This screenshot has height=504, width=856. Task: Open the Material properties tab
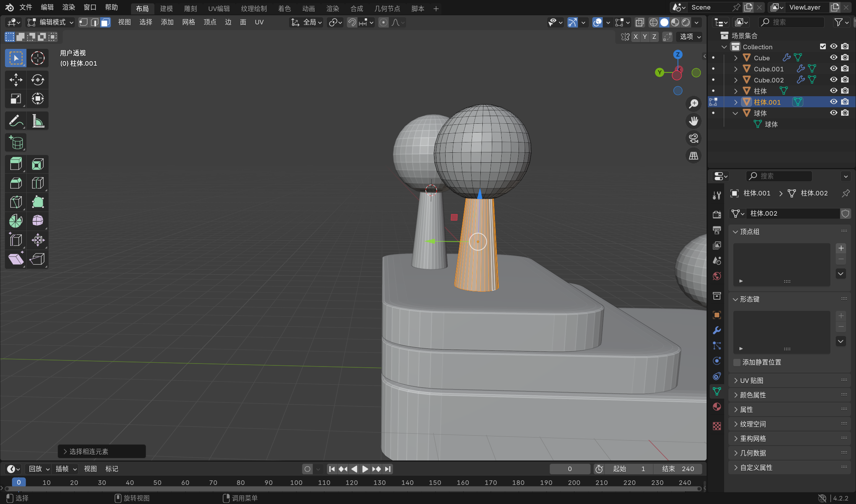(717, 407)
